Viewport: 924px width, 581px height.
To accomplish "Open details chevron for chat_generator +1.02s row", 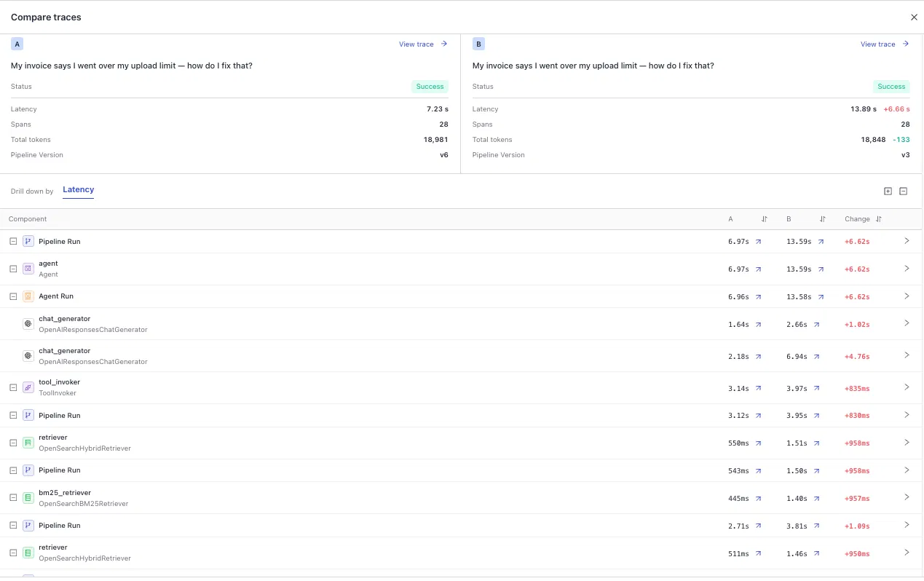I will 907,323.
